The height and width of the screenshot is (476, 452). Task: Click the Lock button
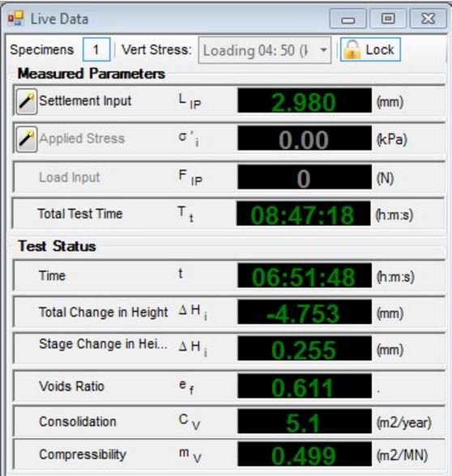pyautogui.click(x=370, y=49)
